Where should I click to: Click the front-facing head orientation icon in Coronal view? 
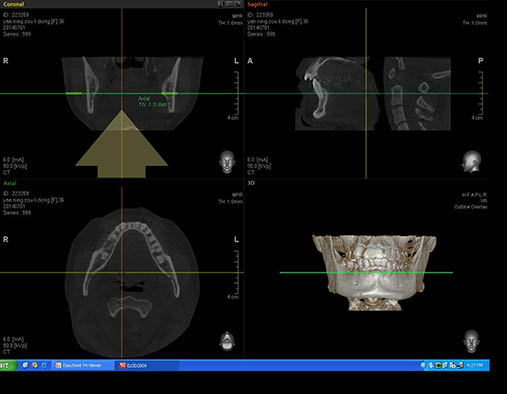(x=227, y=162)
